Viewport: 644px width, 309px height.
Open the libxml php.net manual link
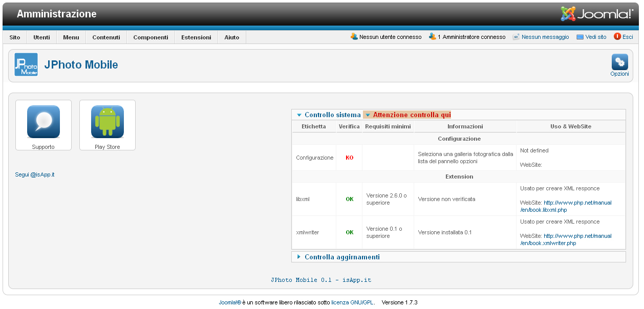tap(566, 206)
